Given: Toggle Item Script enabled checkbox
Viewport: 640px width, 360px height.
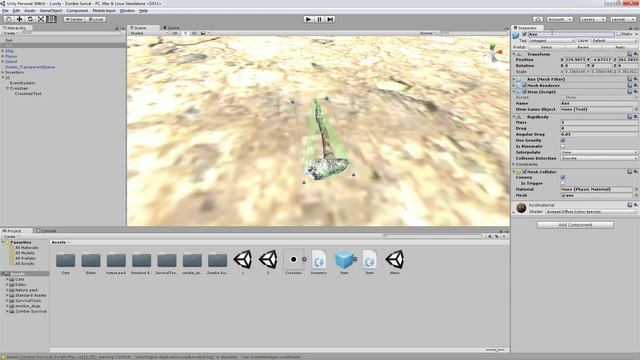Looking at the screenshot, I should pos(525,92).
